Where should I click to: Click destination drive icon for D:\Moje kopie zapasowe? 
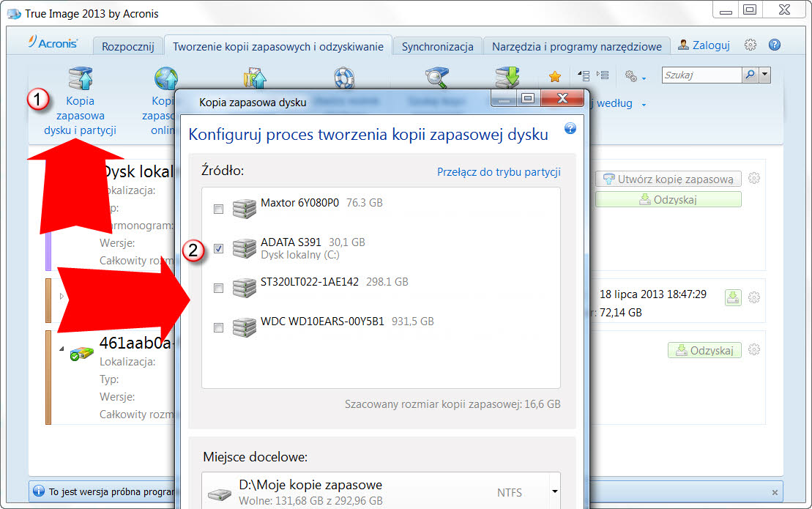click(x=220, y=494)
